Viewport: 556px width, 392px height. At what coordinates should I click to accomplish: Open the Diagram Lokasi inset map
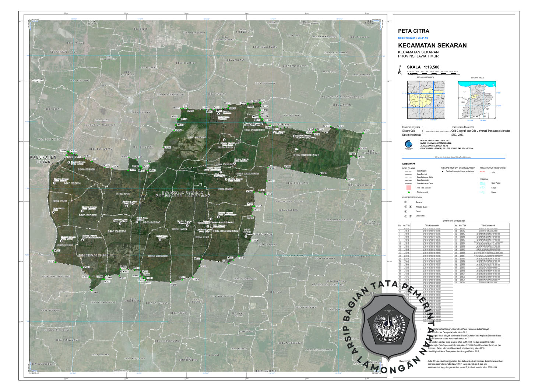pos(476,100)
